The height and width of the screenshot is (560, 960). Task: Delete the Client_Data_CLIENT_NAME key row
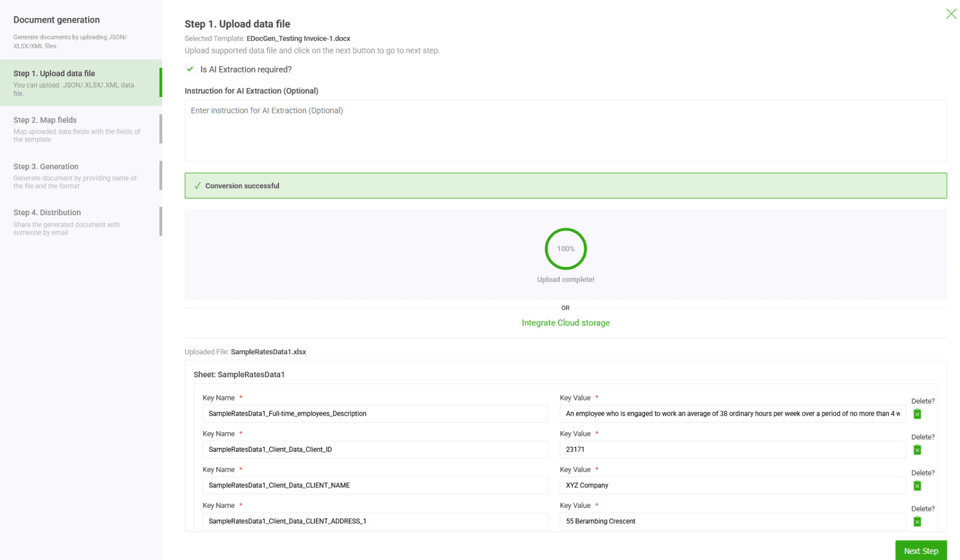(x=917, y=486)
